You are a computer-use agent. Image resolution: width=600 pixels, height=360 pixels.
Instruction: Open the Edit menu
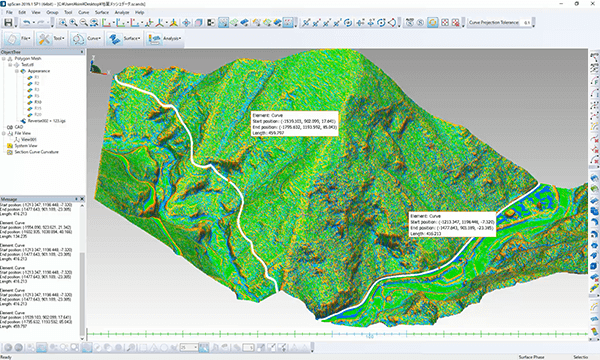pos(22,12)
